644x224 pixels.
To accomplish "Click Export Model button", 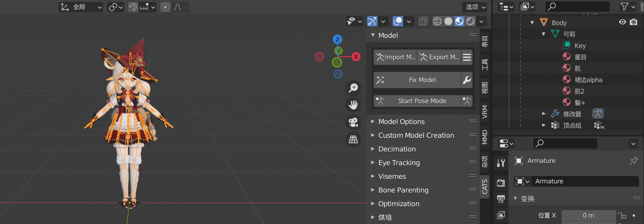I will coord(439,57).
